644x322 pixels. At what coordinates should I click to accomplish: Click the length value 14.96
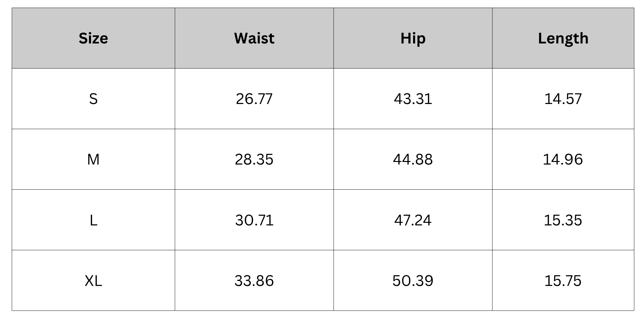(563, 159)
